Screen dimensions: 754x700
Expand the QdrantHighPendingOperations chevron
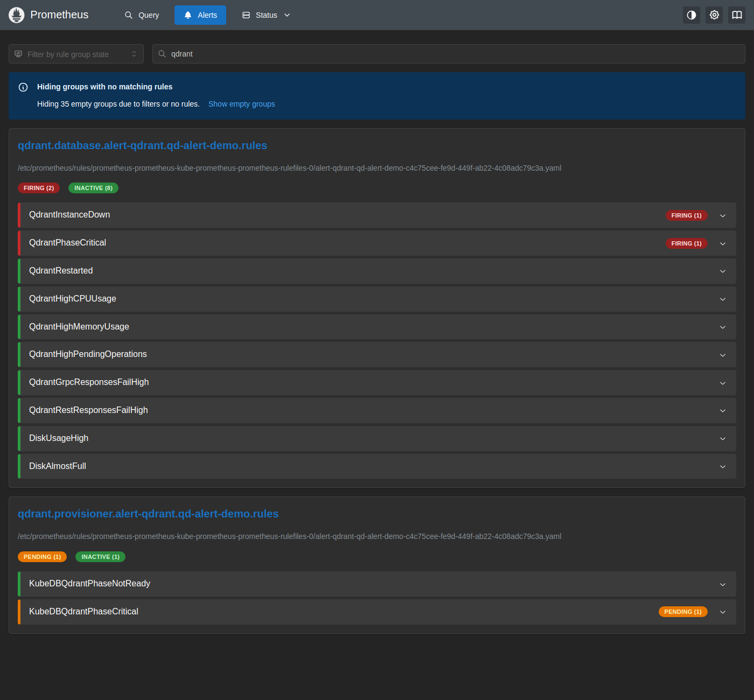(723, 355)
